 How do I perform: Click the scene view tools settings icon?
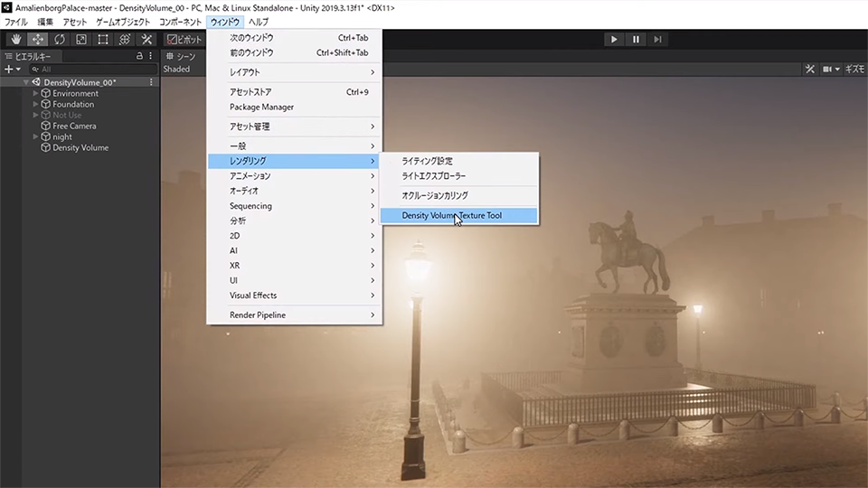coord(810,70)
